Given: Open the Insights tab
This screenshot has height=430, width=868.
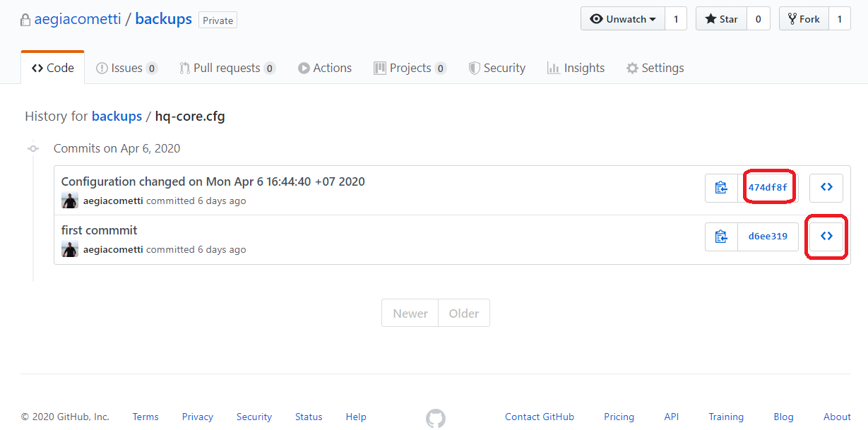Looking at the screenshot, I should (576, 68).
